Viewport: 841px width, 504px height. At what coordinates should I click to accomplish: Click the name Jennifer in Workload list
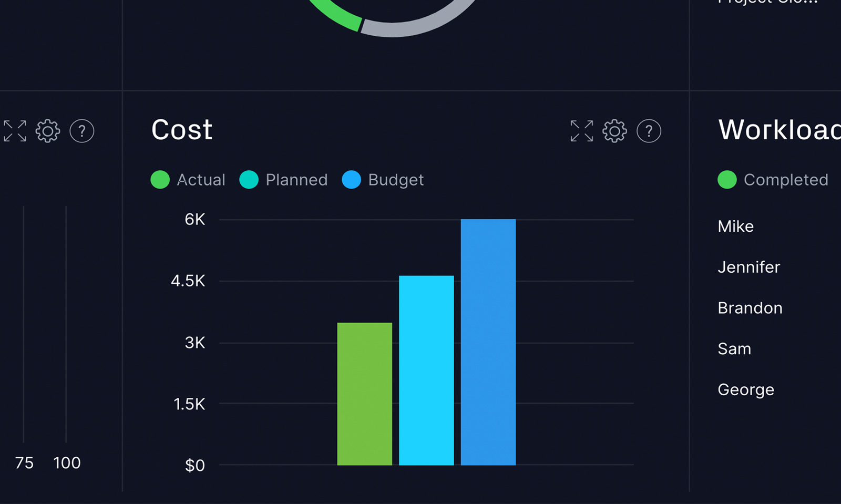[748, 267]
